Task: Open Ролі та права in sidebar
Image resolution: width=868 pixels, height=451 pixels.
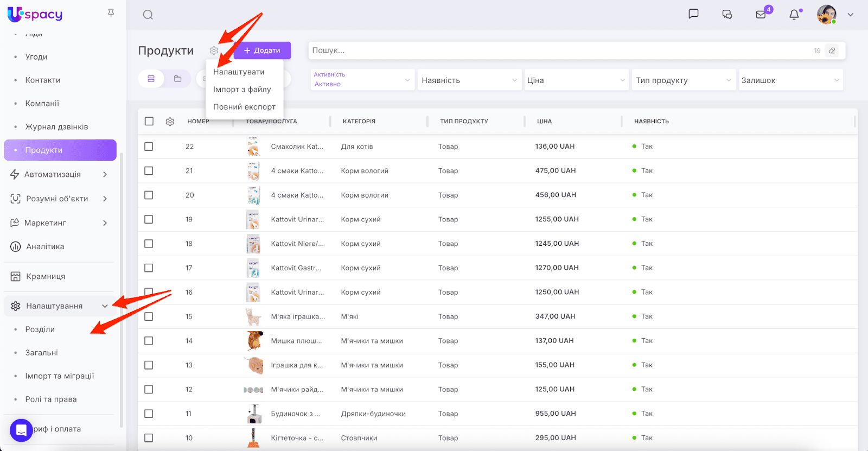Action: [x=51, y=399]
